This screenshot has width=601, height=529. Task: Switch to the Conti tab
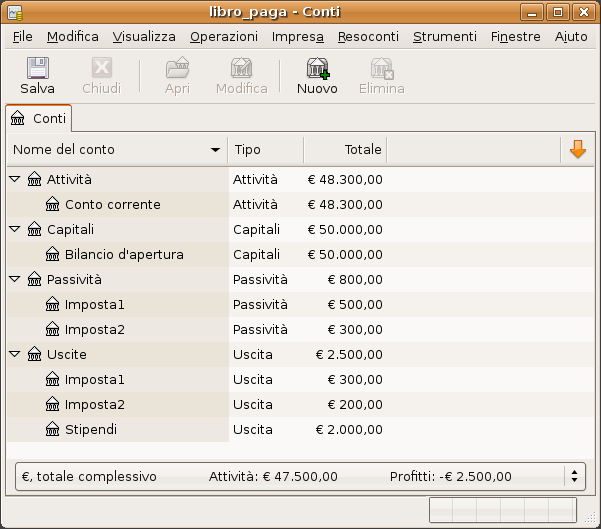click(x=39, y=118)
